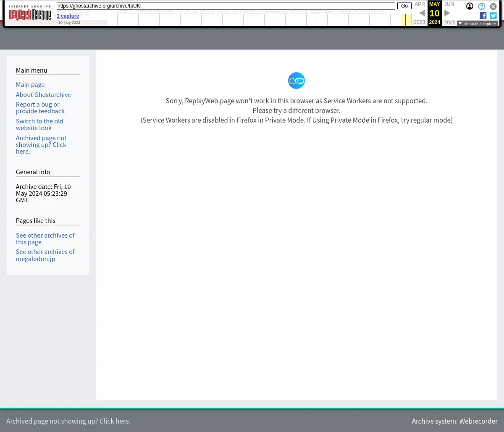Click the 10 May 2024 date label

(x=69, y=23)
